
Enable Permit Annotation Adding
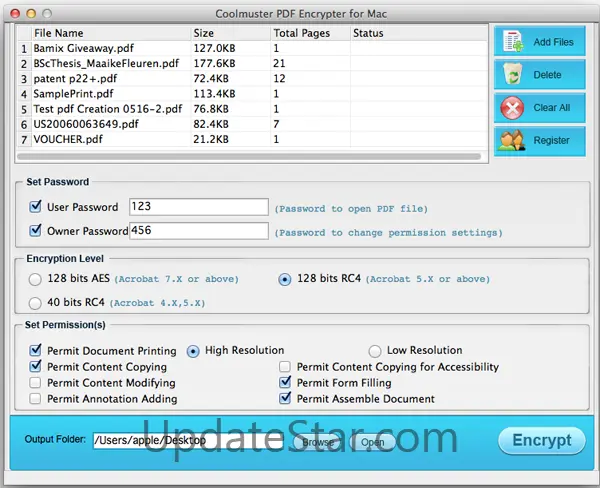[35, 398]
